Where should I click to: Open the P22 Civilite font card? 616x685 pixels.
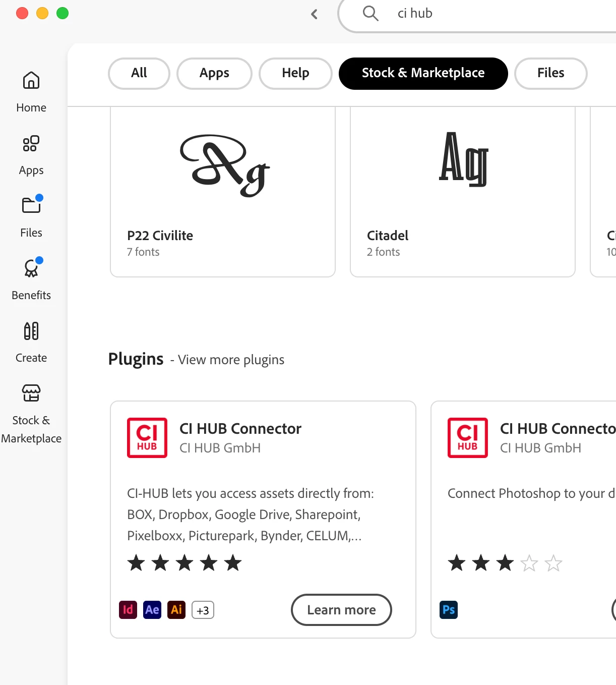click(223, 192)
